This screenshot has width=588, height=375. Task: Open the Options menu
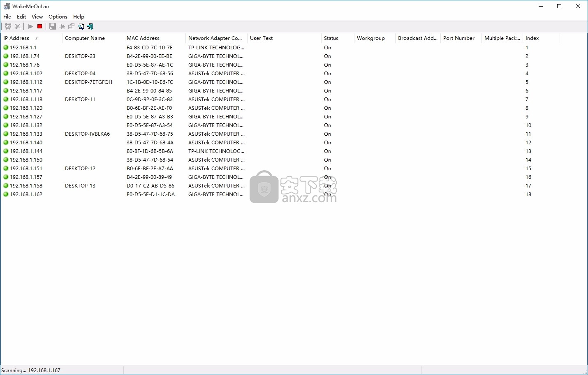coord(58,16)
